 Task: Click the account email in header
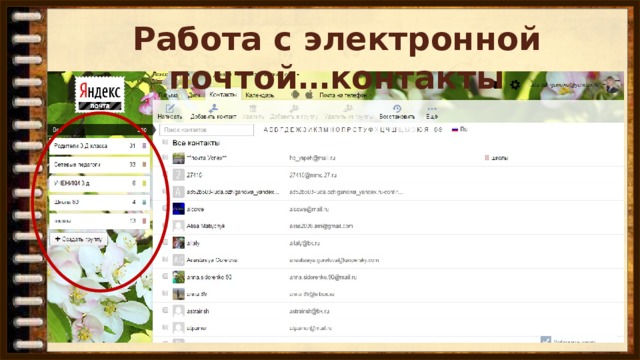tap(565, 85)
